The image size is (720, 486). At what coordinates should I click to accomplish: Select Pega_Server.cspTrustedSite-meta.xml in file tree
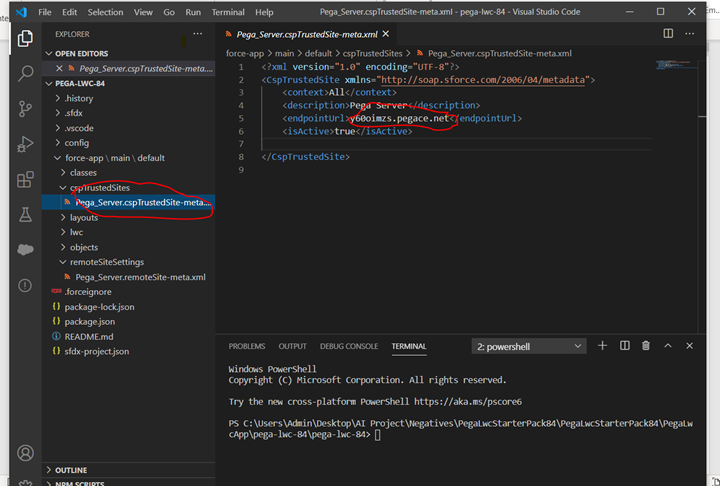coord(128,203)
